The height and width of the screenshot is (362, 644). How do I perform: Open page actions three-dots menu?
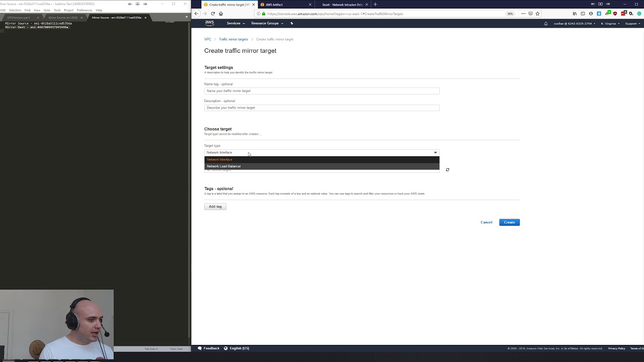tap(523, 14)
